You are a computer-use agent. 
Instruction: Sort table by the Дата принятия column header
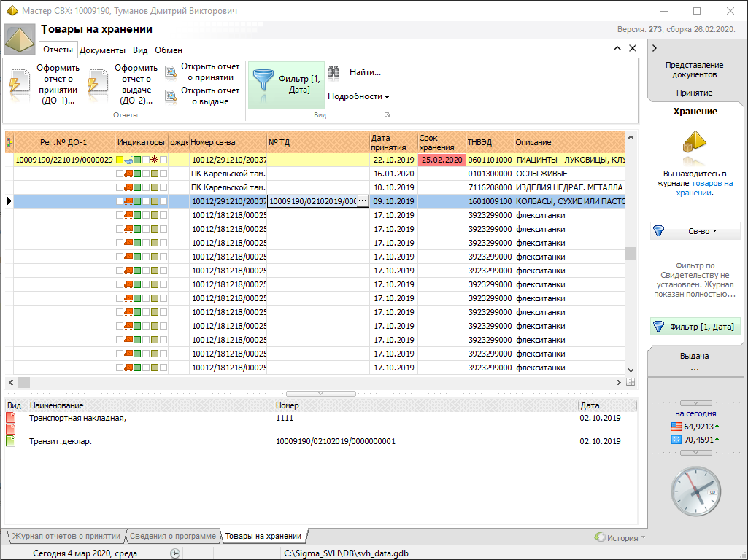point(393,142)
